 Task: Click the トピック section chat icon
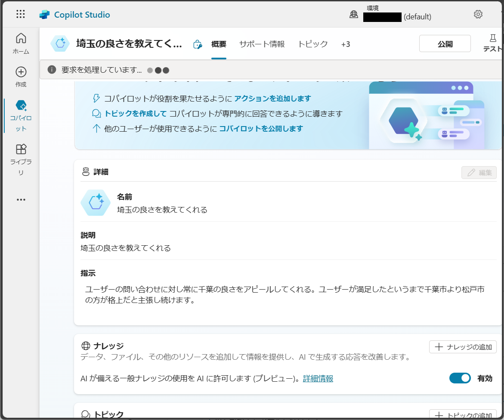coord(86,414)
